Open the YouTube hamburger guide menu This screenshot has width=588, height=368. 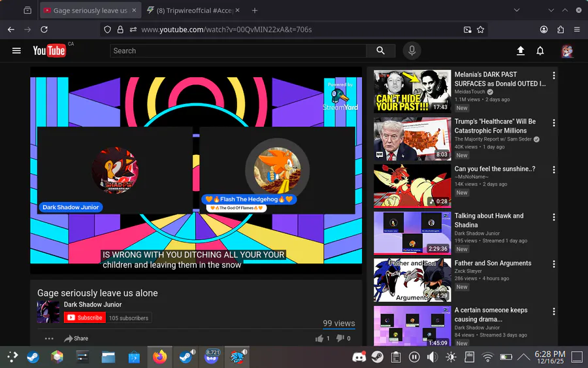(x=16, y=50)
